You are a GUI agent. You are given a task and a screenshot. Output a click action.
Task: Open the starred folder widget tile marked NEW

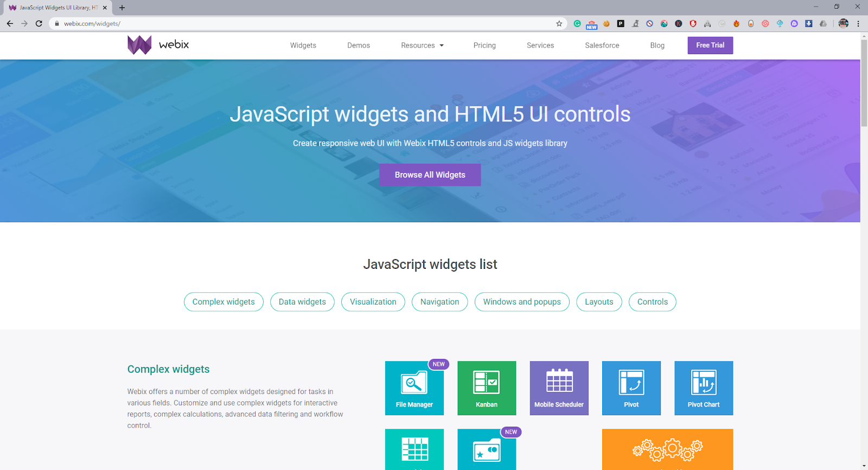tap(487, 449)
